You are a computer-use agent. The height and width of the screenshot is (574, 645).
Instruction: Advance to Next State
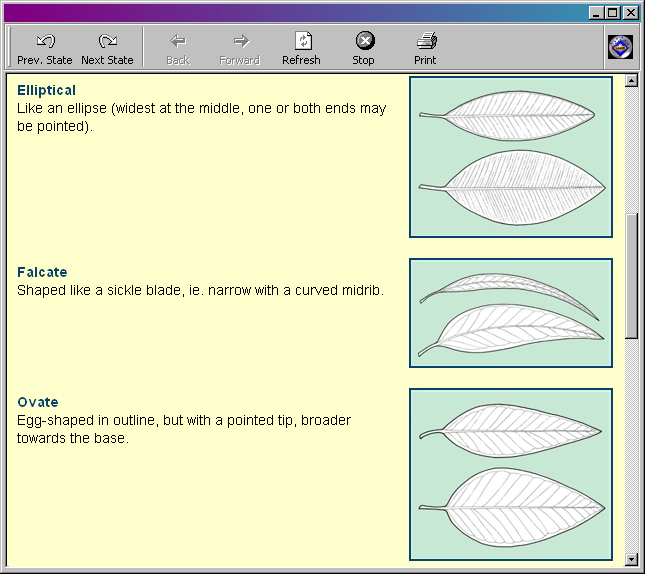point(107,49)
